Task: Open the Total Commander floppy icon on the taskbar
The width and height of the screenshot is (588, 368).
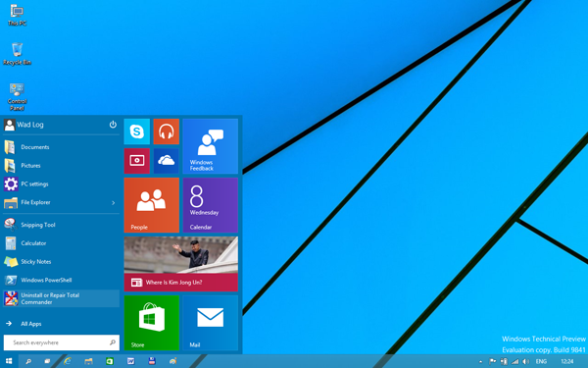Action: tap(152, 361)
